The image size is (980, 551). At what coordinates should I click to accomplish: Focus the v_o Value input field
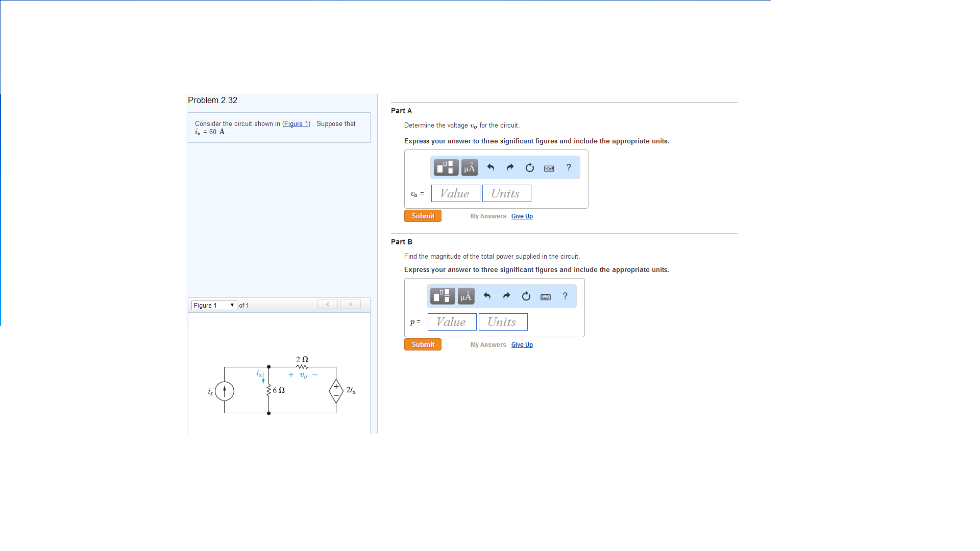click(x=456, y=193)
